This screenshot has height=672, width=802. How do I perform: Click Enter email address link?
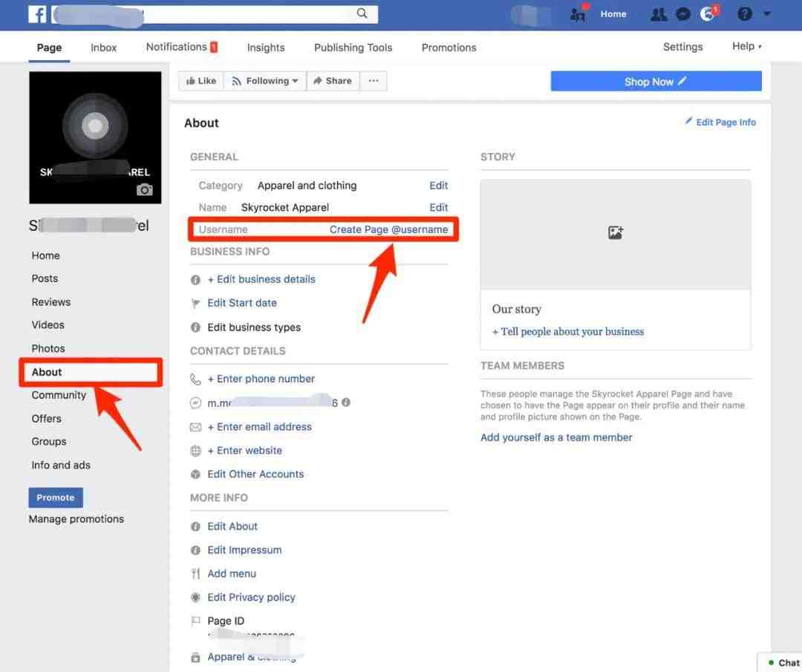tap(259, 427)
